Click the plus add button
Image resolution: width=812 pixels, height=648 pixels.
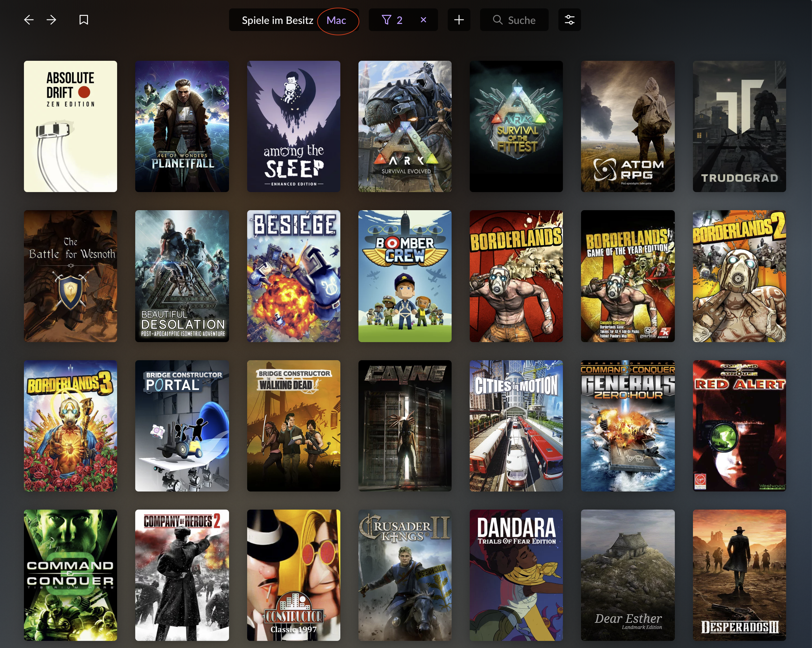(x=458, y=20)
